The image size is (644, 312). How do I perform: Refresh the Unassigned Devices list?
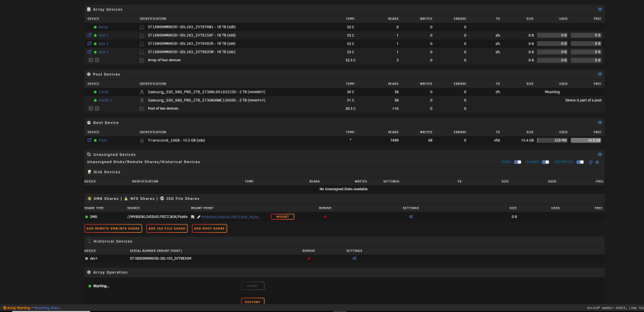pos(591,162)
